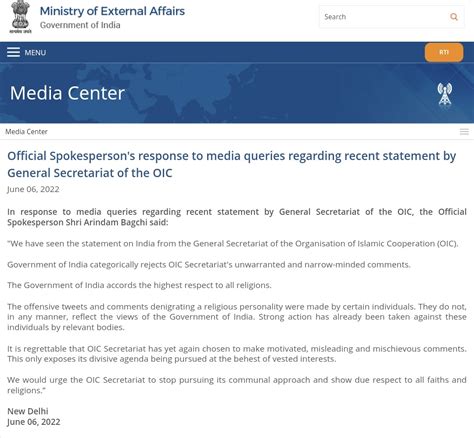This screenshot has height=438, width=474.
Task: Click the paragraph mentioning Shri Arindam Bagchi
Action: click(x=237, y=217)
